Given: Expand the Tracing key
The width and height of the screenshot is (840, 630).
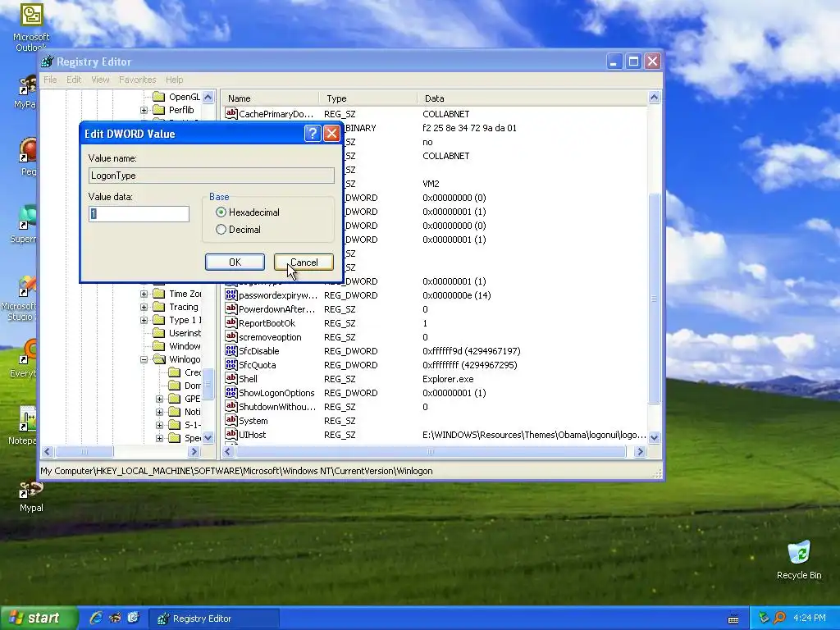Looking at the screenshot, I should click(x=144, y=307).
